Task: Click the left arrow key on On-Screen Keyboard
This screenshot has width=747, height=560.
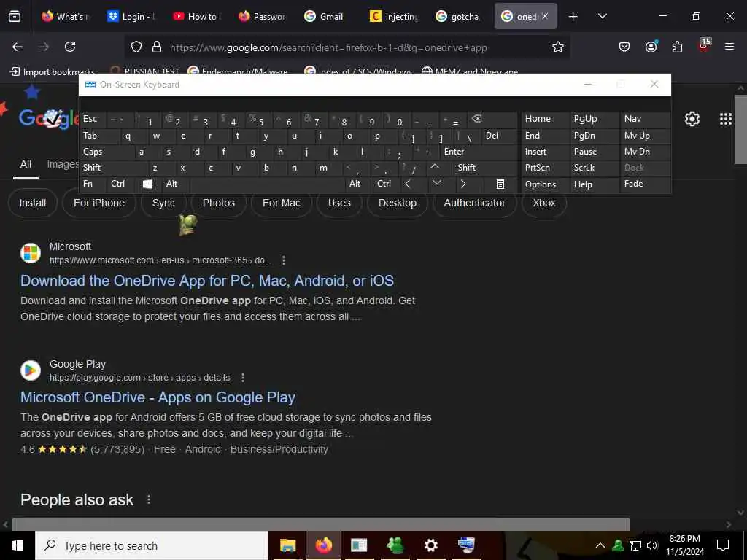Action: (408, 184)
